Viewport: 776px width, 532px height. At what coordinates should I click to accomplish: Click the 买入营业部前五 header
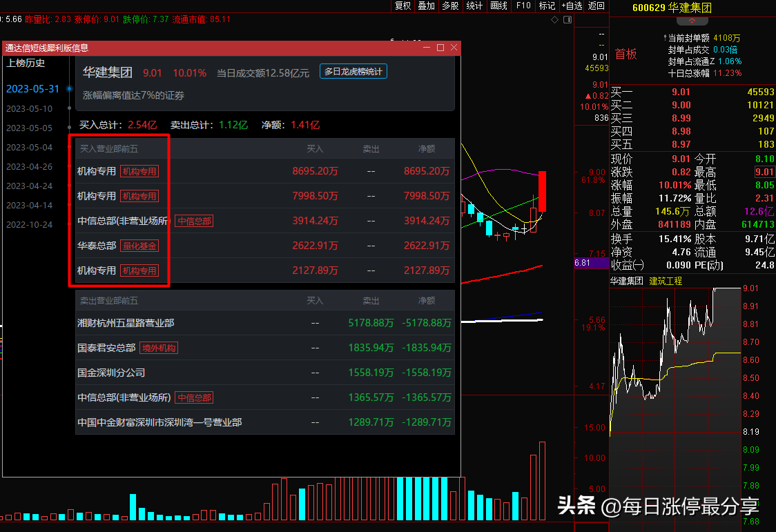tap(109, 149)
